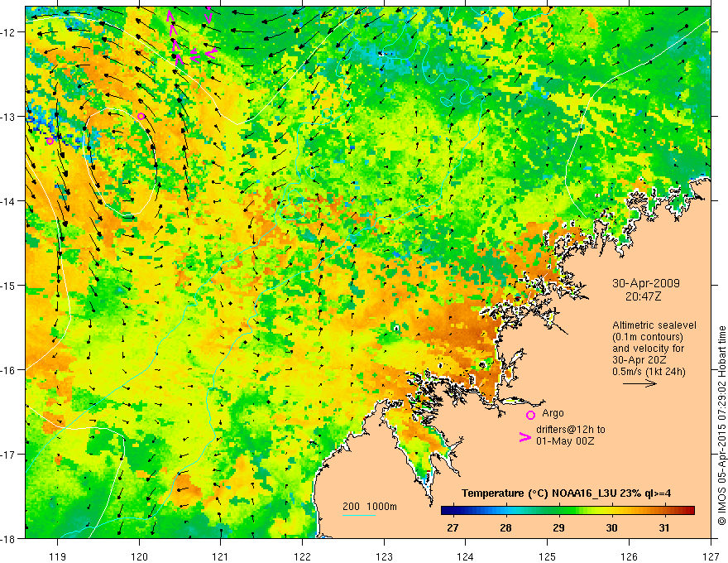Click the 29 colorbar tick label
728x563 pixels.
click(558, 527)
